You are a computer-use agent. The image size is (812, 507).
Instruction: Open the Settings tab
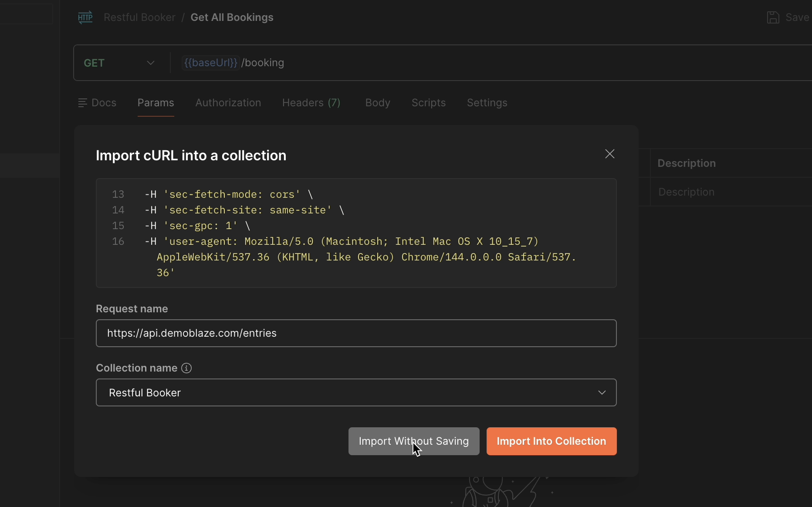[487, 103]
